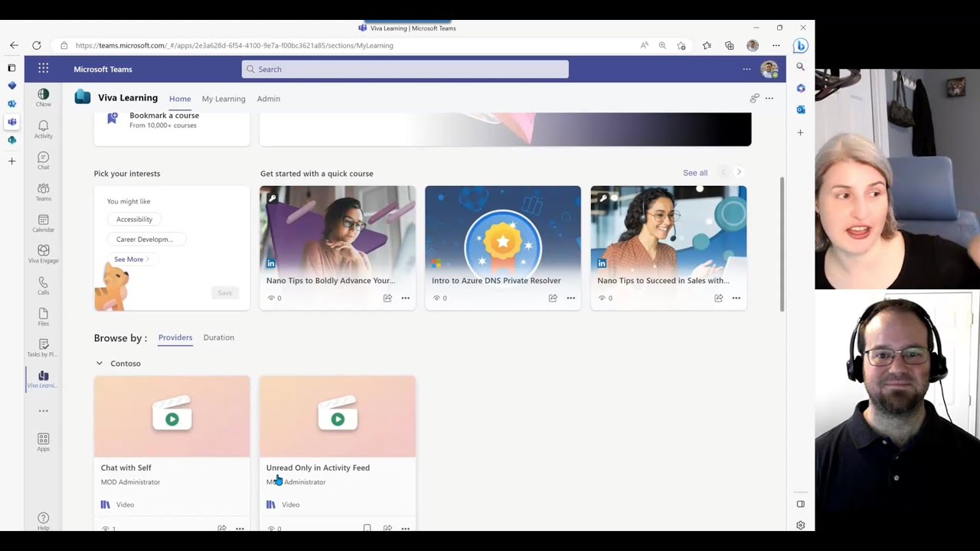Open more options for Intro to Azure DNS course
This screenshot has width=980, height=551.
point(570,298)
